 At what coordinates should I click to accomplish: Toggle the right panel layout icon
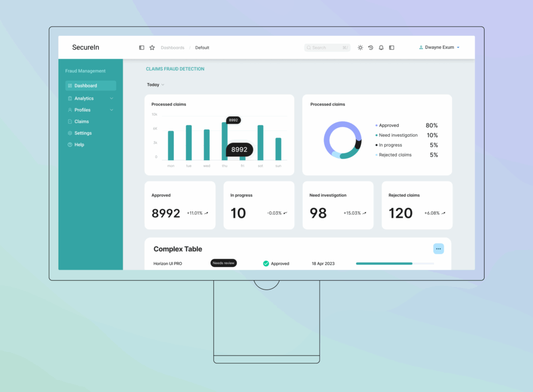pos(391,48)
